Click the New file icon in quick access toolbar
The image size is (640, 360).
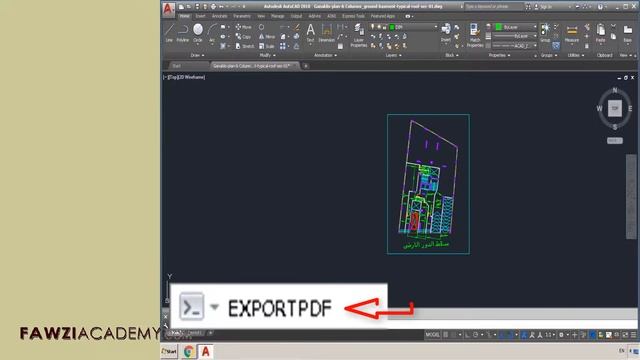181,7
